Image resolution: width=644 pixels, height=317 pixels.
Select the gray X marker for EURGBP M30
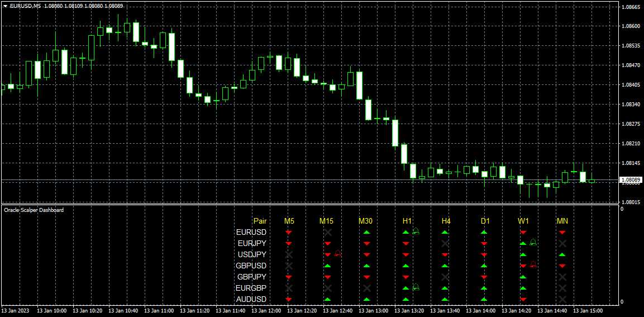pos(367,288)
